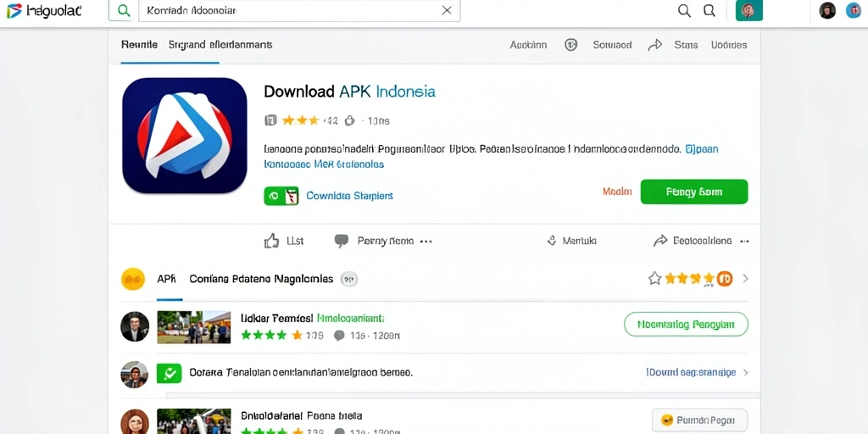868x434 pixels.
Task: Open the ellipsis menu after Eeoicoaldens
Action: [x=744, y=242]
